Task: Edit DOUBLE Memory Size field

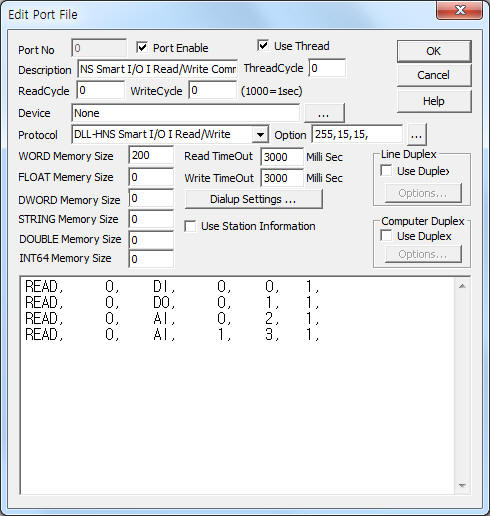Action: pyautogui.click(x=151, y=240)
